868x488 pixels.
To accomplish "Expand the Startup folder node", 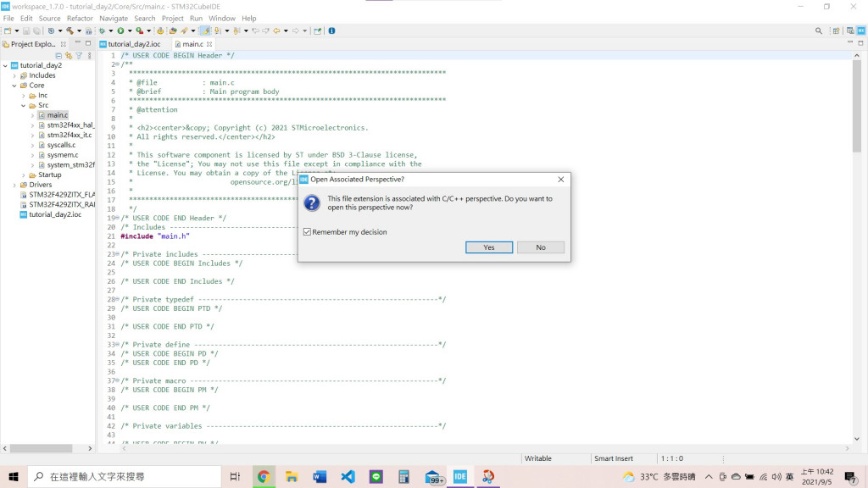I will coord(23,175).
